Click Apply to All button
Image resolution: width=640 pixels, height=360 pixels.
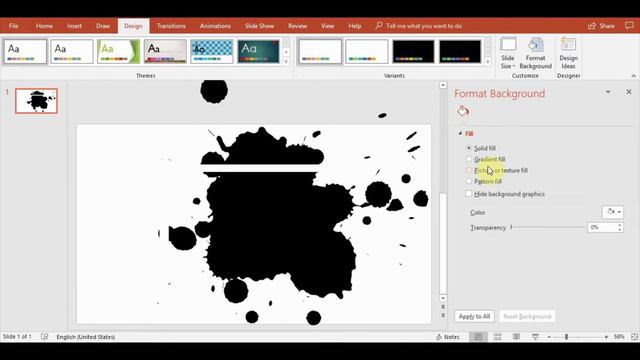pyautogui.click(x=474, y=316)
